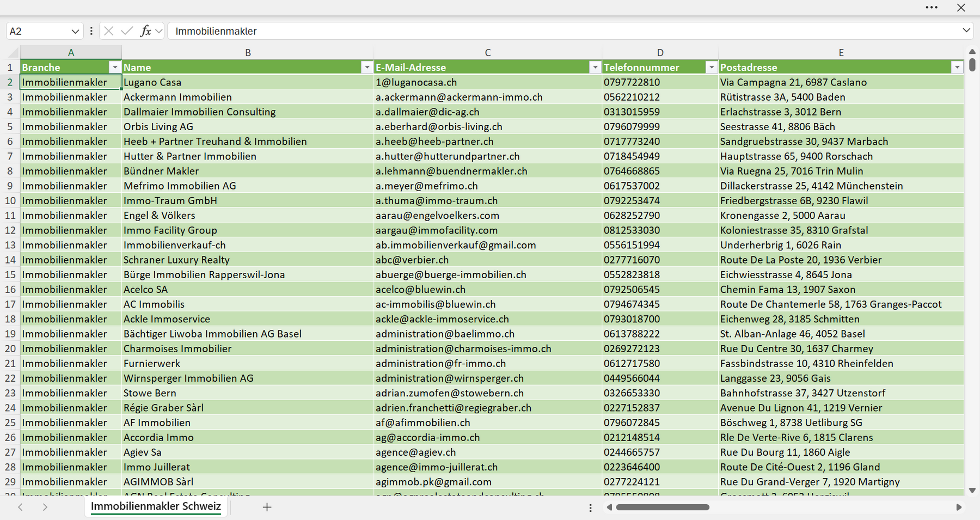980x520 pixels.
Task: Switch to Immobilienmakler Schweiz sheet tab
Action: 156,506
